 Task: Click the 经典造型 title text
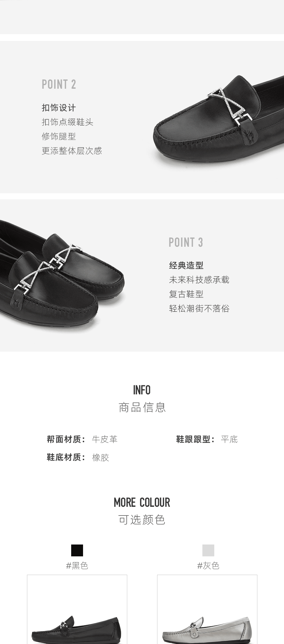point(186,265)
